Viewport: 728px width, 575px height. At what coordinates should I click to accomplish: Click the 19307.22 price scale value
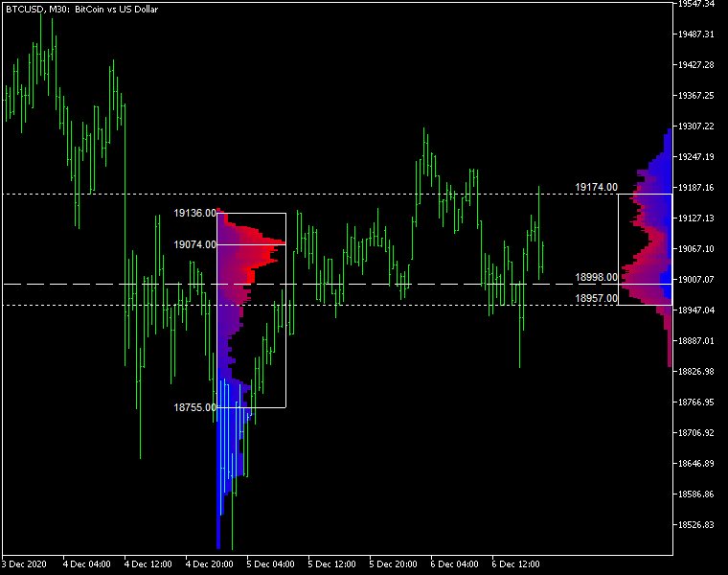696,126
